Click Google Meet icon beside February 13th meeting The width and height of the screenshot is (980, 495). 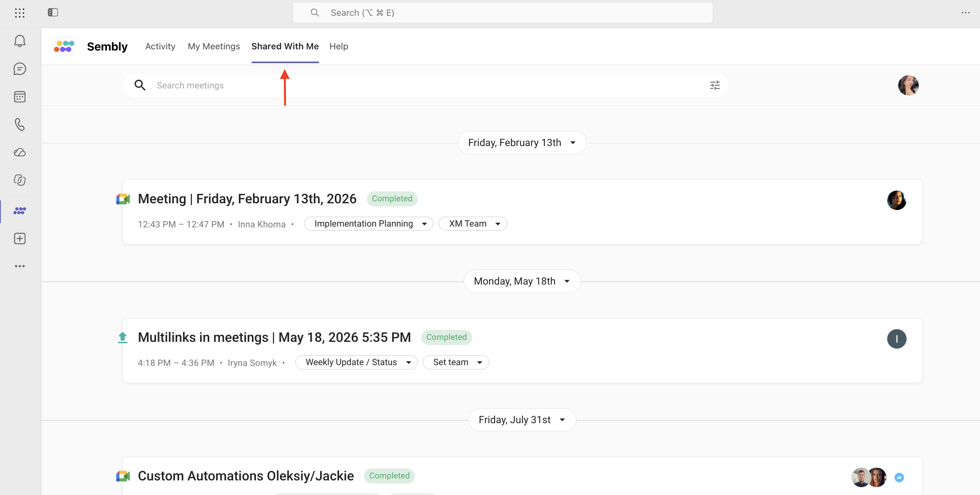point(123,199)
